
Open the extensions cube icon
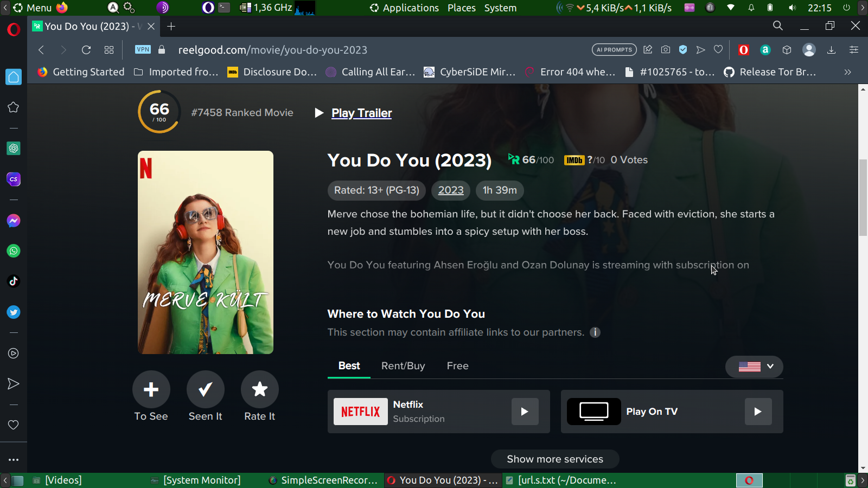coord(787,50)
